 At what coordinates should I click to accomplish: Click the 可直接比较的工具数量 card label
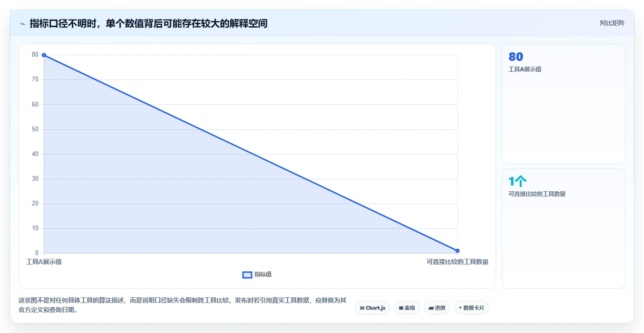pos(537,194)
